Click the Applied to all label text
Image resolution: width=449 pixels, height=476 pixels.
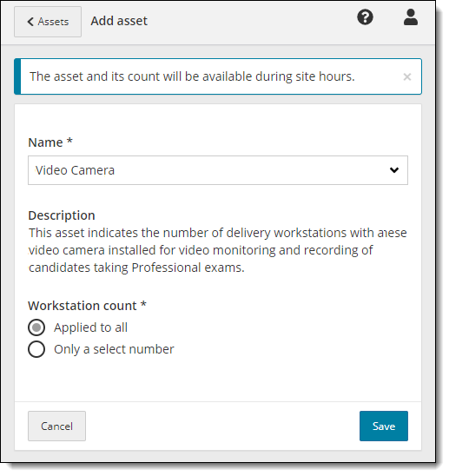tap(90, 327)
